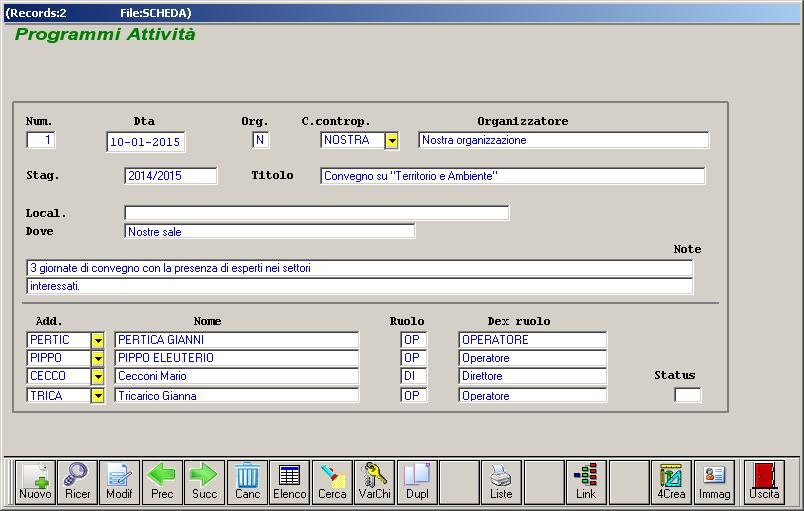Expand the PERTIC Add. dropdown arrow
The image size is (804, 511).
(97, 340)
